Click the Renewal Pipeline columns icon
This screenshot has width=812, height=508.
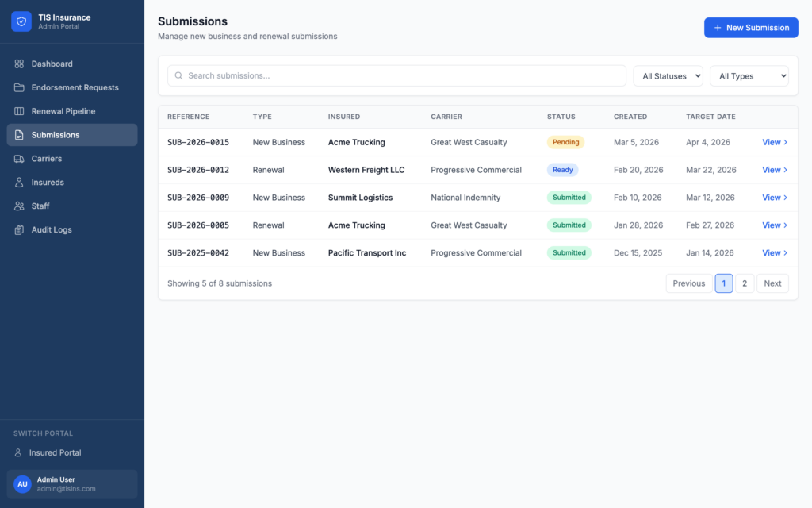tap(19, 111)
